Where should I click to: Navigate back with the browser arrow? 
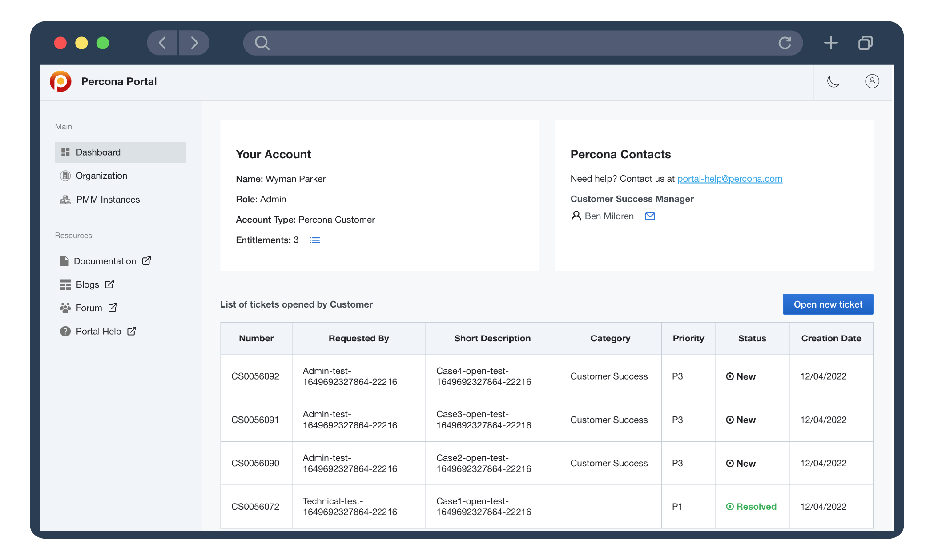point(162,43)
